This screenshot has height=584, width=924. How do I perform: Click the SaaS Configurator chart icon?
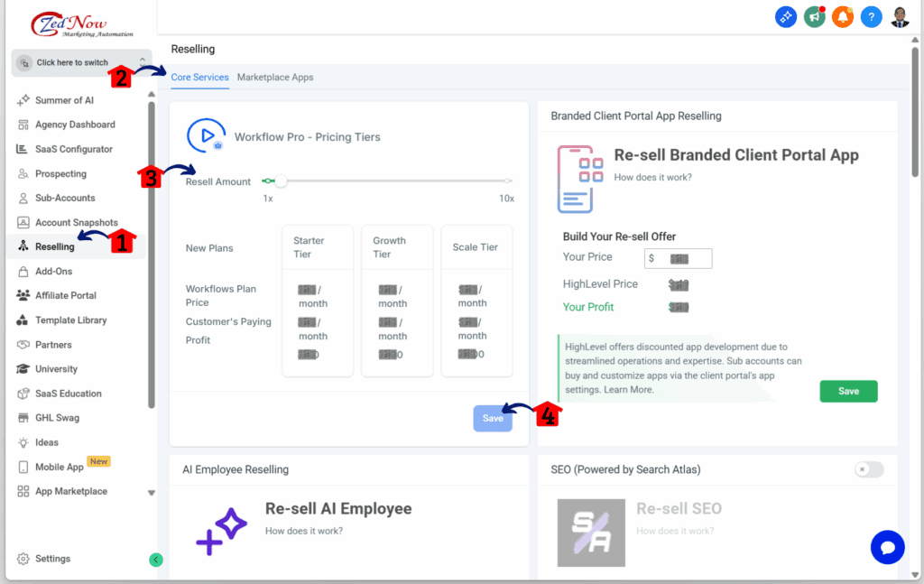pos(22,149)
